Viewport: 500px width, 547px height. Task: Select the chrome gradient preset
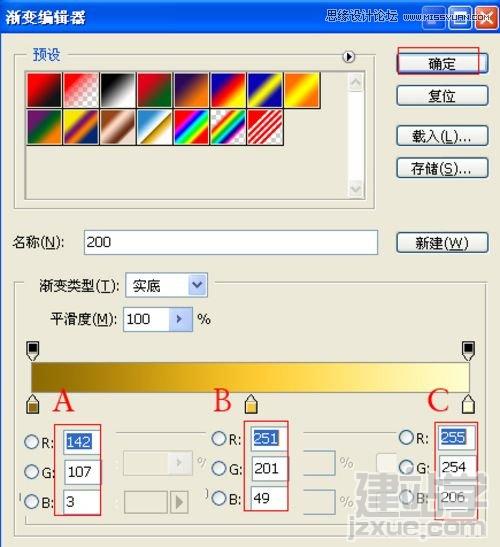tap(155, 127)
